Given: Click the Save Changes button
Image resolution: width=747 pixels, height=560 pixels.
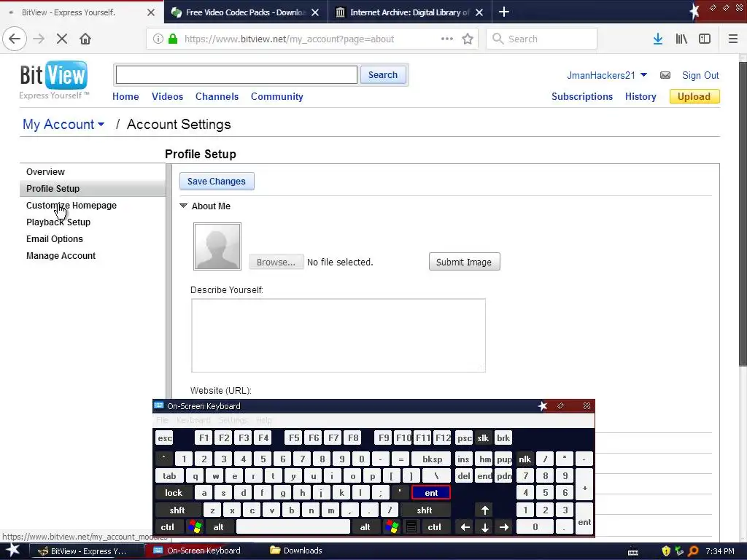Looking at the screenshot, I should tap(217, 181).
